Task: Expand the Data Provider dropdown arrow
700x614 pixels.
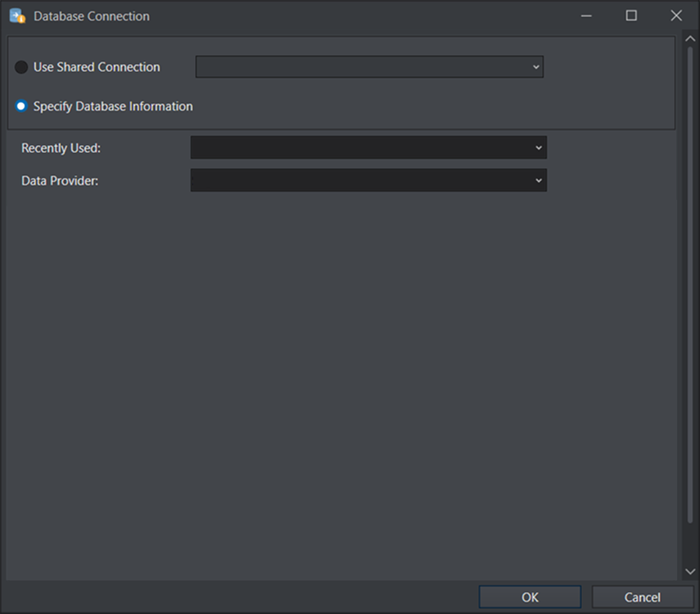Action: (539, 180)
